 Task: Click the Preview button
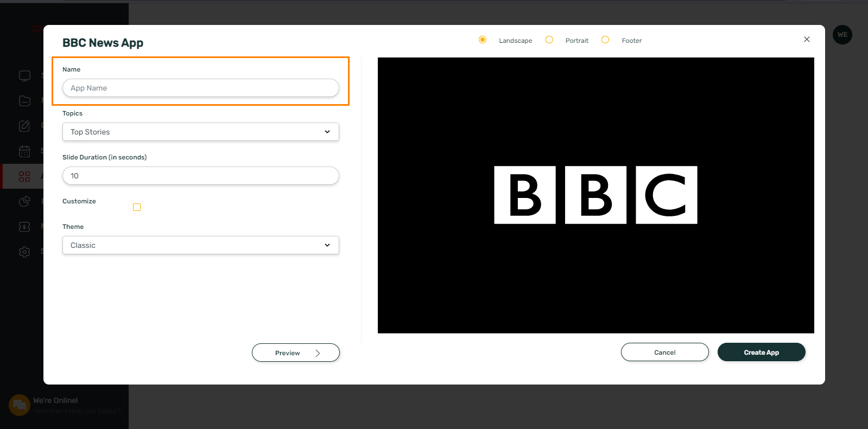pos(296,353)
